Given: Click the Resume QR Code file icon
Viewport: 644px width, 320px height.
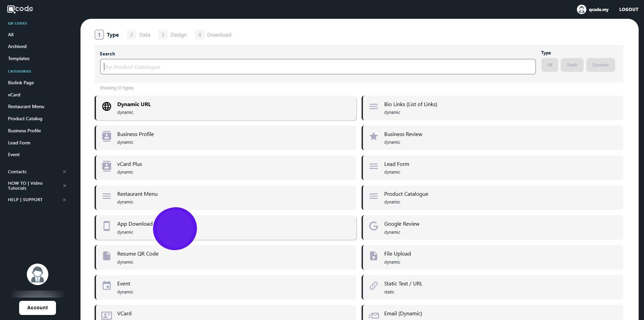Looking at the screenshot, I should 107,256.
